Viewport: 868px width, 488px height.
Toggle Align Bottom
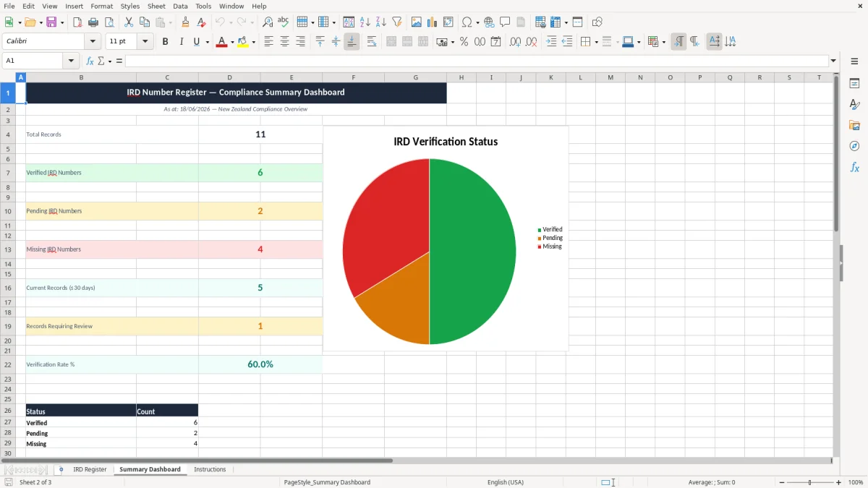(352, 42)
